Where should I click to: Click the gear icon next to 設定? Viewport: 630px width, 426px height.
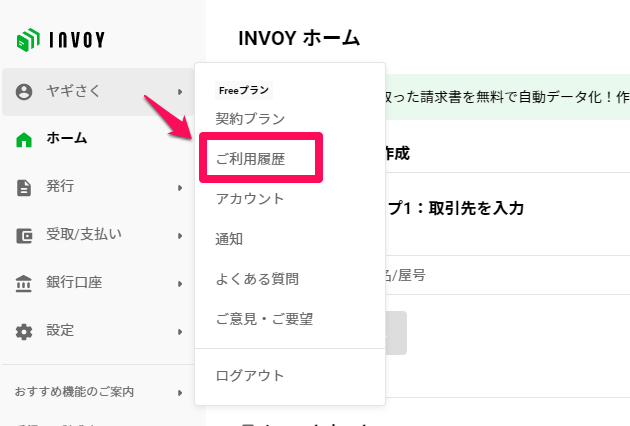point(24,332)
